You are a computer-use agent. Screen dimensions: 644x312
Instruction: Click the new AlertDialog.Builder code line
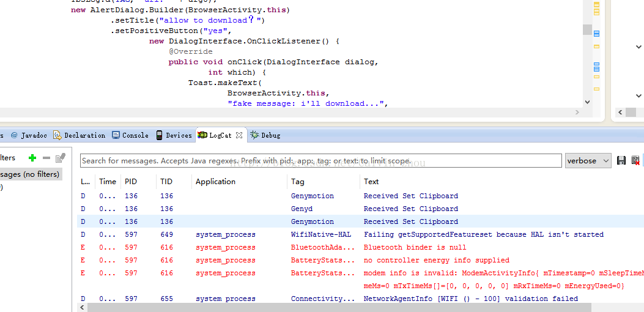(x=180, y=10)
